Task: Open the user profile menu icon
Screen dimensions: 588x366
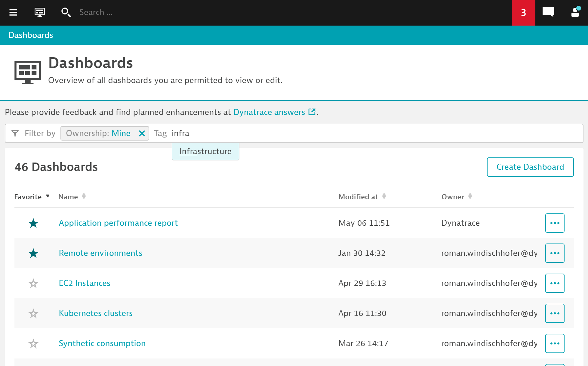Action: click(x=576, y=12)
